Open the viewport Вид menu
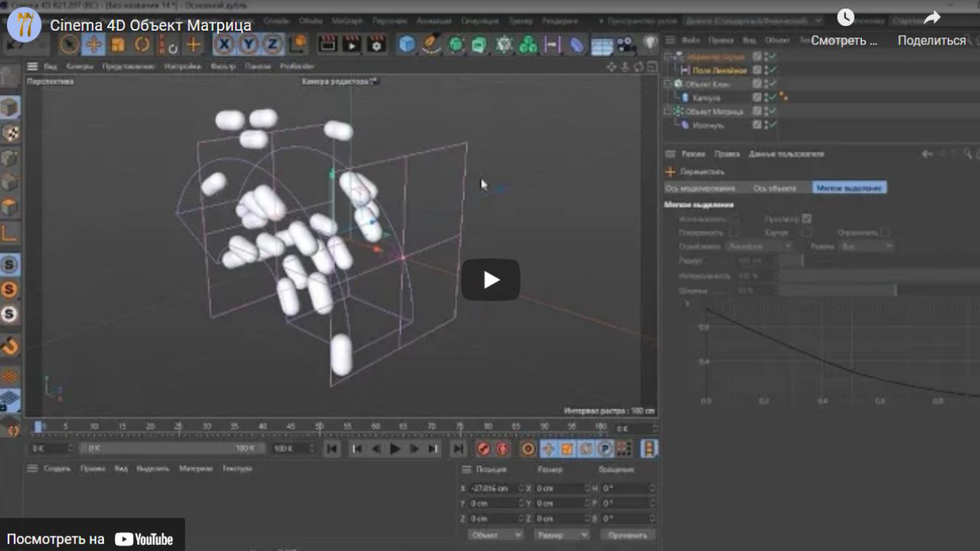Image resolution: width=980 pixels, height=551 pixels. [50, 67]
